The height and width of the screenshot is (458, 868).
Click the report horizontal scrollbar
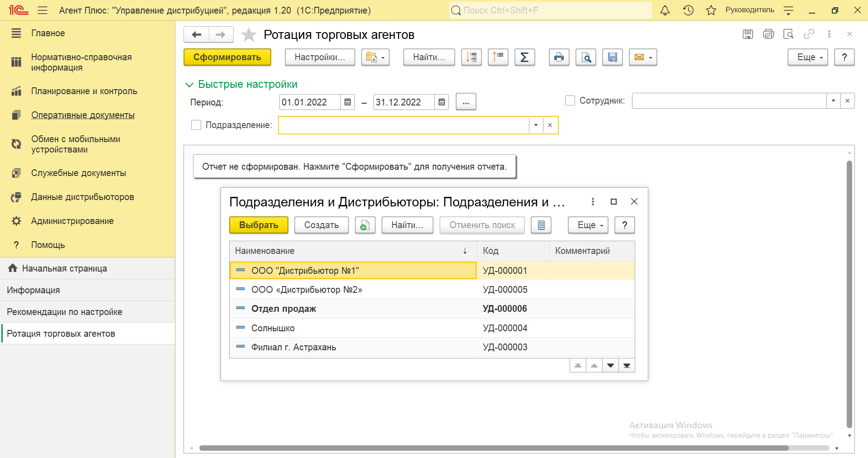(x=494, y=448)
